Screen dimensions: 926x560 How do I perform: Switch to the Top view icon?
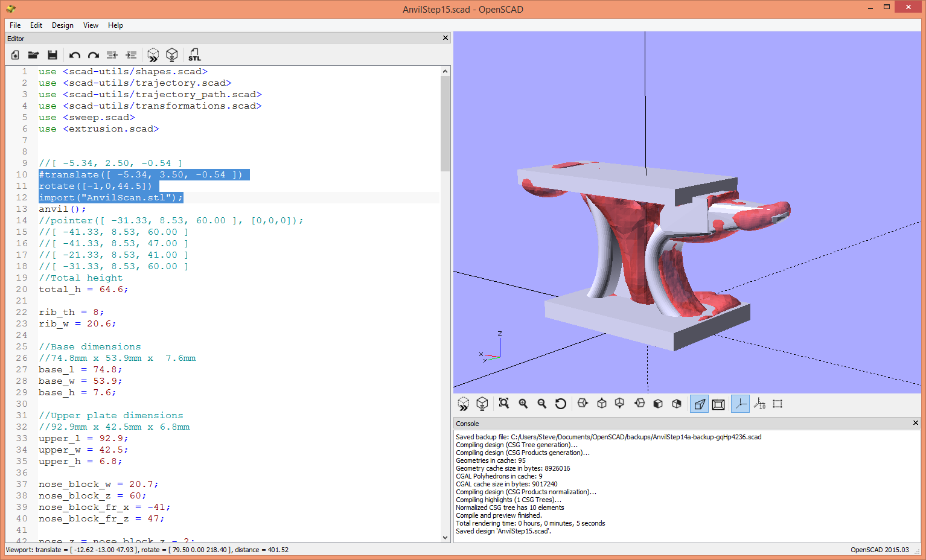601,403
